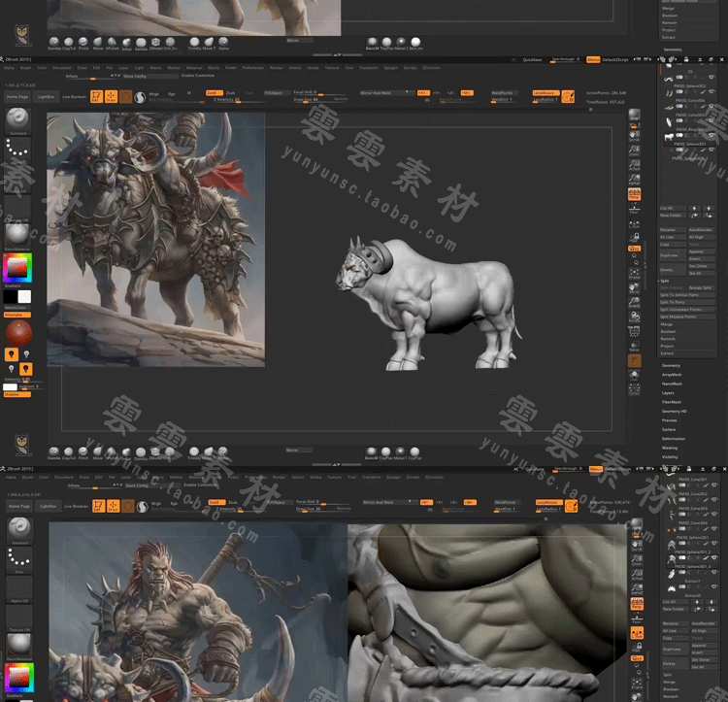Toggle Live Boolean in middle window
Image resolution: width=728 pixels, height=702 pixels.
75,96
